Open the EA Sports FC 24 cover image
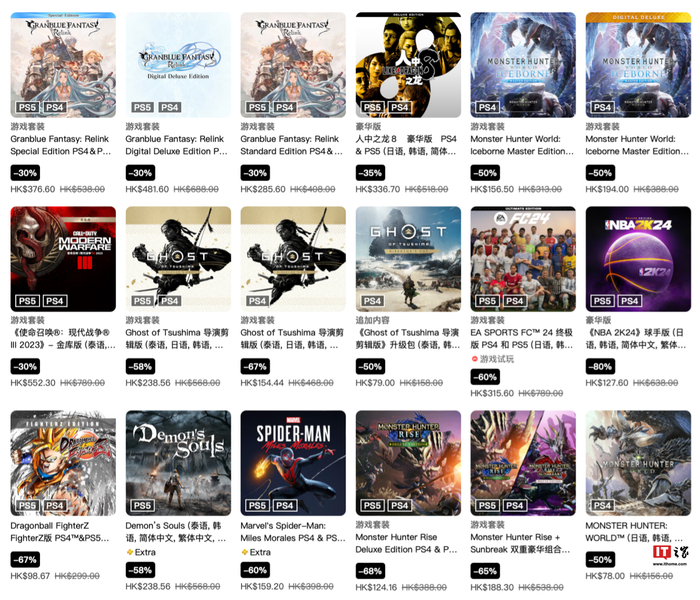700x600 pixels. [523, 259]
